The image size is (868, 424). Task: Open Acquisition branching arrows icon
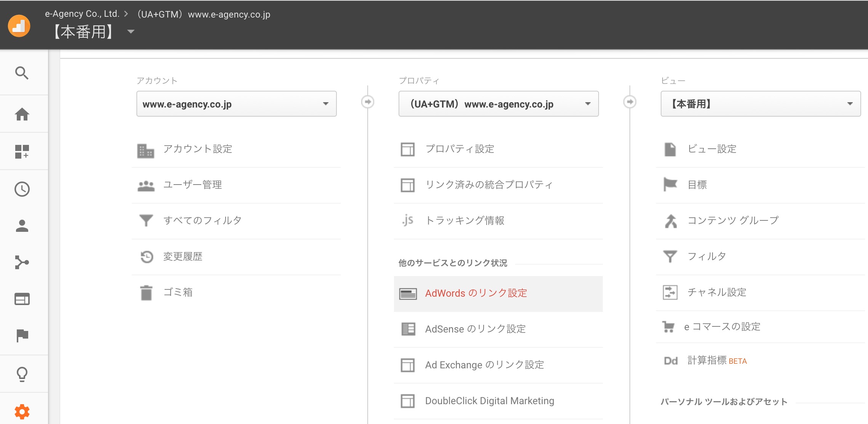click(22, 262)
